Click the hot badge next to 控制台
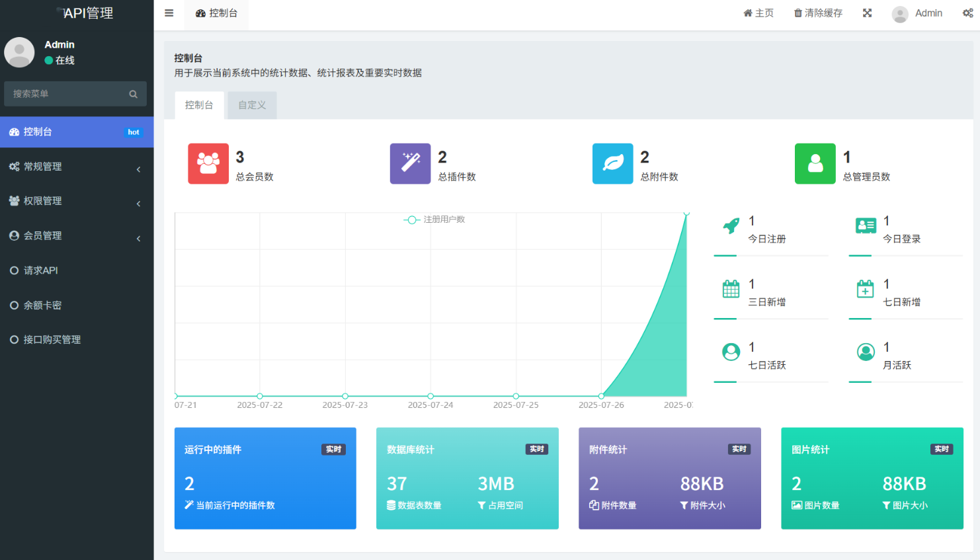 click(134, 132)
